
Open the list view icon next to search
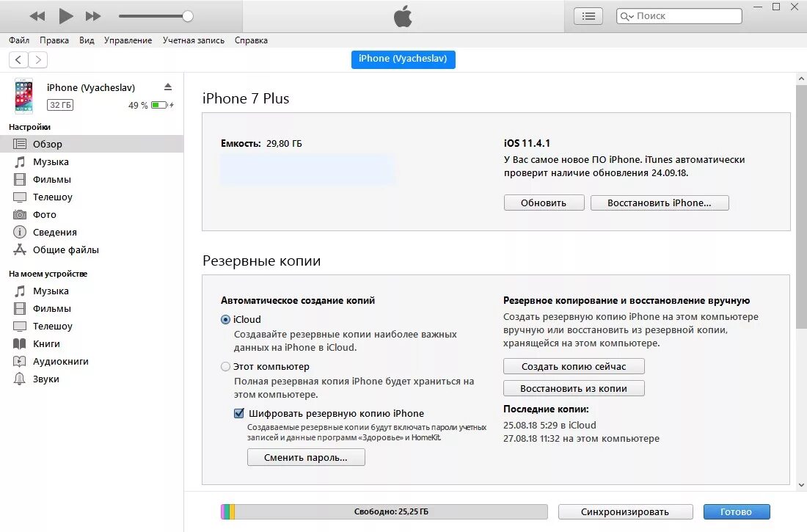point(588,16)
